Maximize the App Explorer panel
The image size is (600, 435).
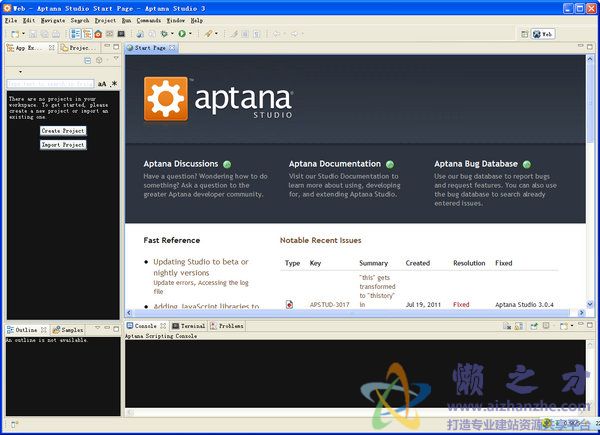coord(116,47)
